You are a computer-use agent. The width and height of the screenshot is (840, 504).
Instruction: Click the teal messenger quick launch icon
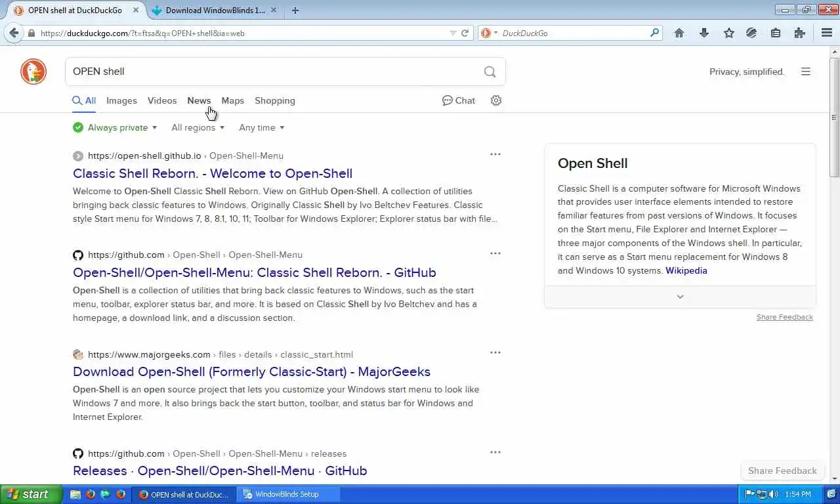(106, 494)
